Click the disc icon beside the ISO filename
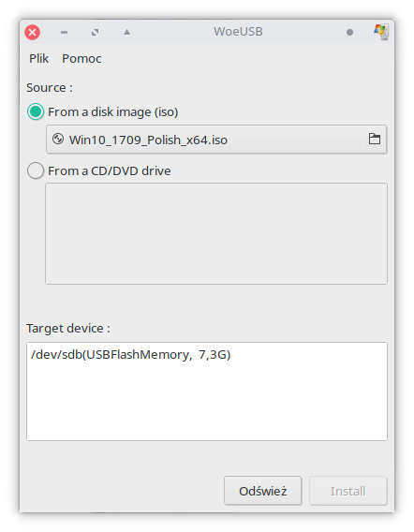The image size is (414, 532). tap(58, 139)
